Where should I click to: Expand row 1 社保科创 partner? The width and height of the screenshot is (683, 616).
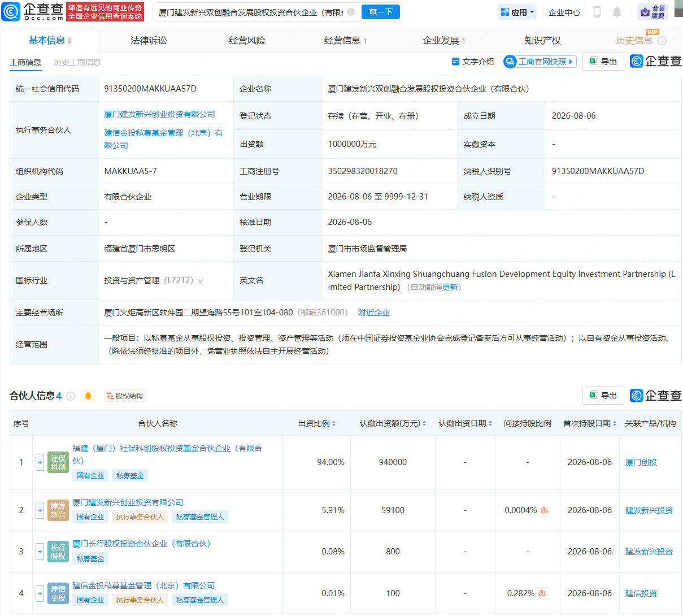[x=40, y=462]
